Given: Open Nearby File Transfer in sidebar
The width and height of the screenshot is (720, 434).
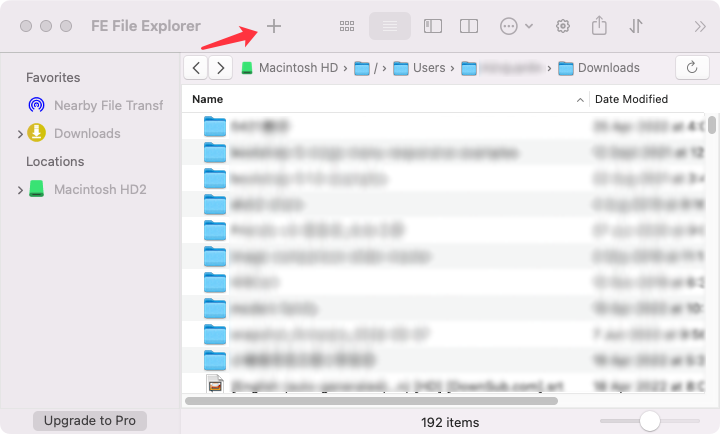Looking at the screenshot, I should [108, 106].
